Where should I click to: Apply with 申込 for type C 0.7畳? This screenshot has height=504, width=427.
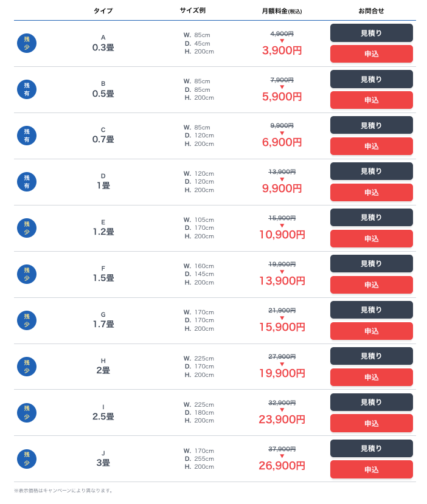[x=371, y=147]
